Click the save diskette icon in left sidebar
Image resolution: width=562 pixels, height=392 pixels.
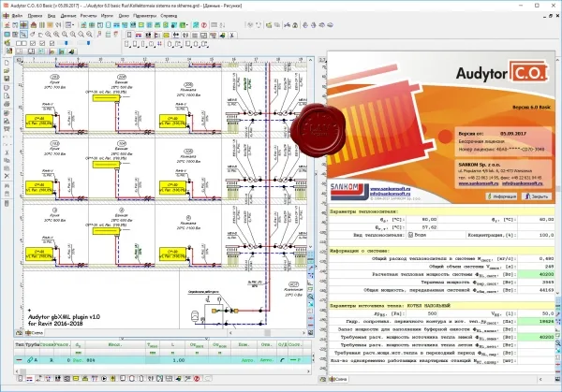tap(7, 79)
